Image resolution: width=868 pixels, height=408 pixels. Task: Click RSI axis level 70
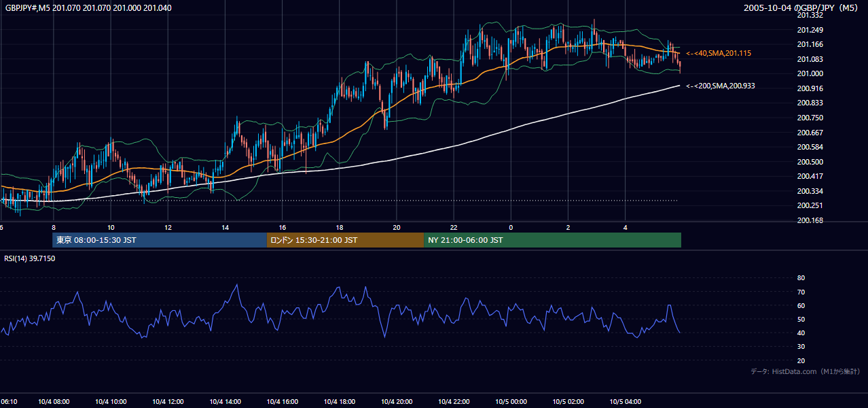coord(801,292)
